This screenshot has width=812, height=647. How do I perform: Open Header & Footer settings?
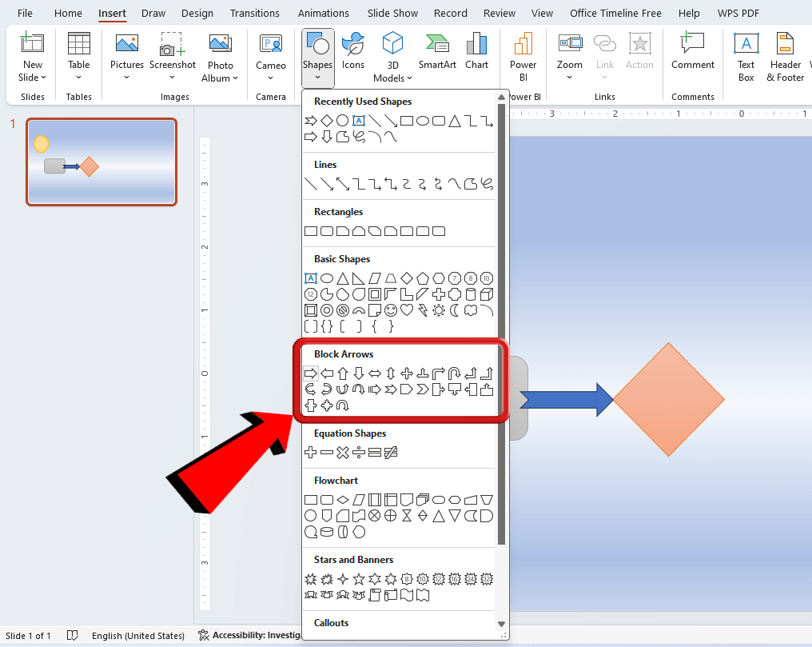click(x=785, y=54)
